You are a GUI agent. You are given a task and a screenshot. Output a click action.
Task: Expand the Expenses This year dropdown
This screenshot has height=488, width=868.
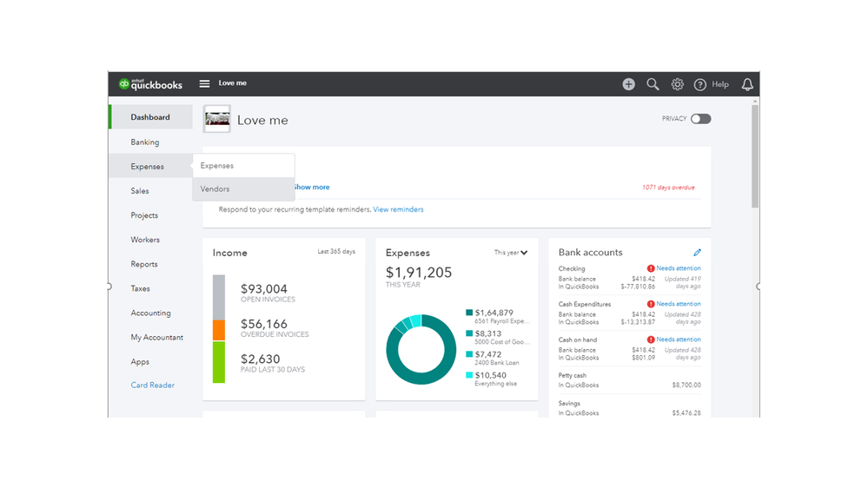511,253
